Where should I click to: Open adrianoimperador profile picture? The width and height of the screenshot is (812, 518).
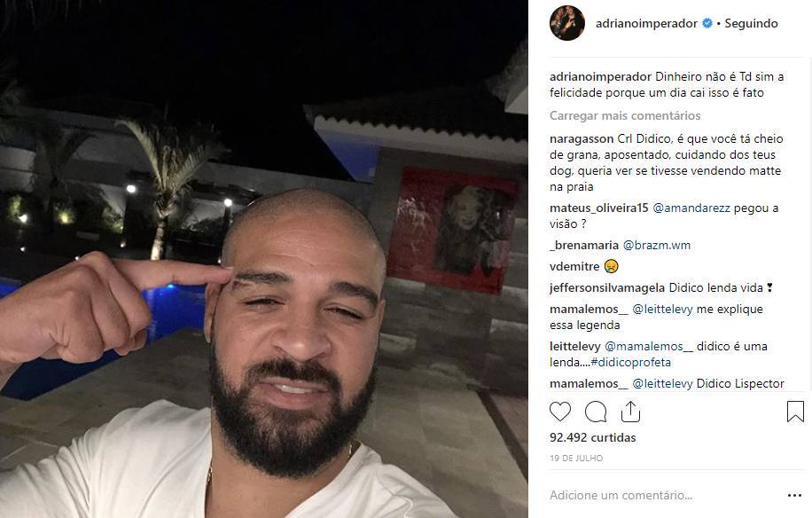coord(567,23)
